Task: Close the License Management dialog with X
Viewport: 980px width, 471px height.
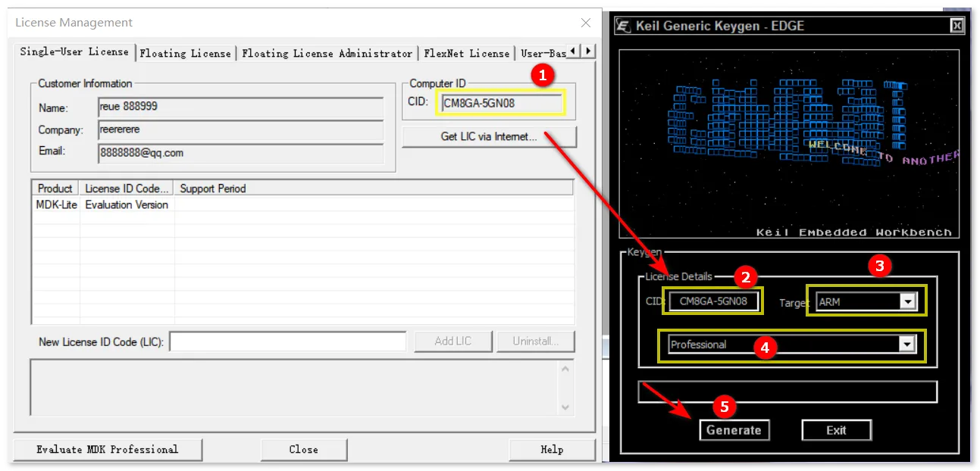Action: (586, 23)
